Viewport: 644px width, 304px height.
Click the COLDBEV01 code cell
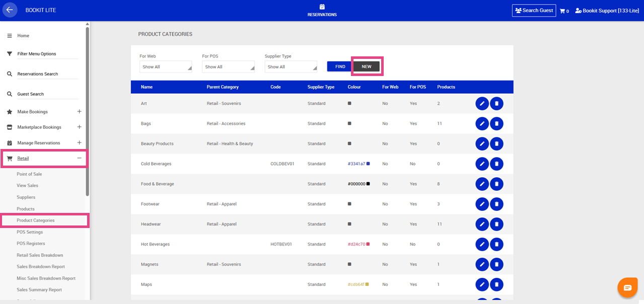click(282, 164)
